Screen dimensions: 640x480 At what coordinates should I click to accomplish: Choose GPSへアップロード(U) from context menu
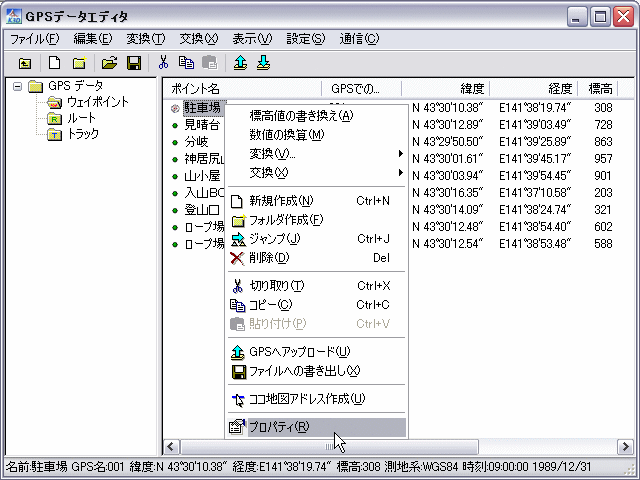[316, 352]
